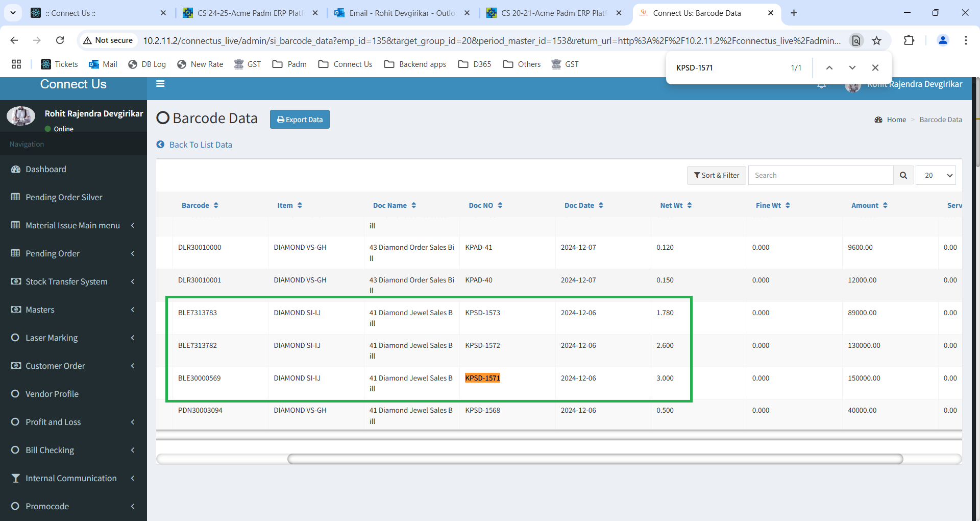
Task: Open browser extensions puzzle icon
Action: pos(909,40)
